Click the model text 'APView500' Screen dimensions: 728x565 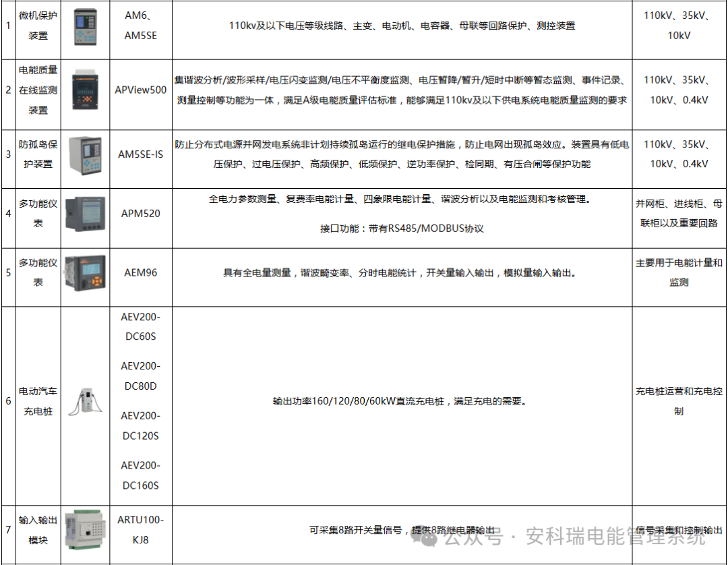[x=141, y=90]
